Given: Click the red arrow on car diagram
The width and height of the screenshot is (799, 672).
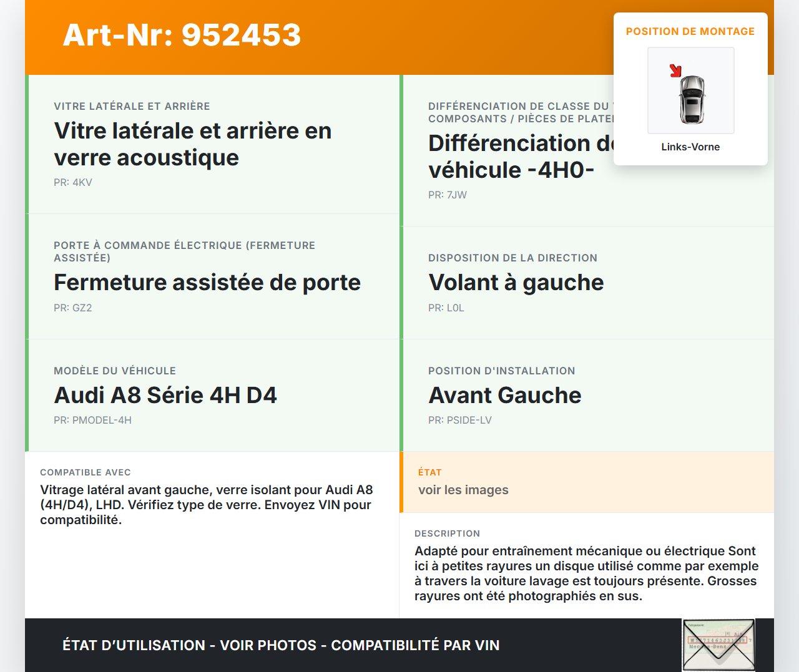Looking at the screenshot, I should pyautogui.click(x=675, y=71).
